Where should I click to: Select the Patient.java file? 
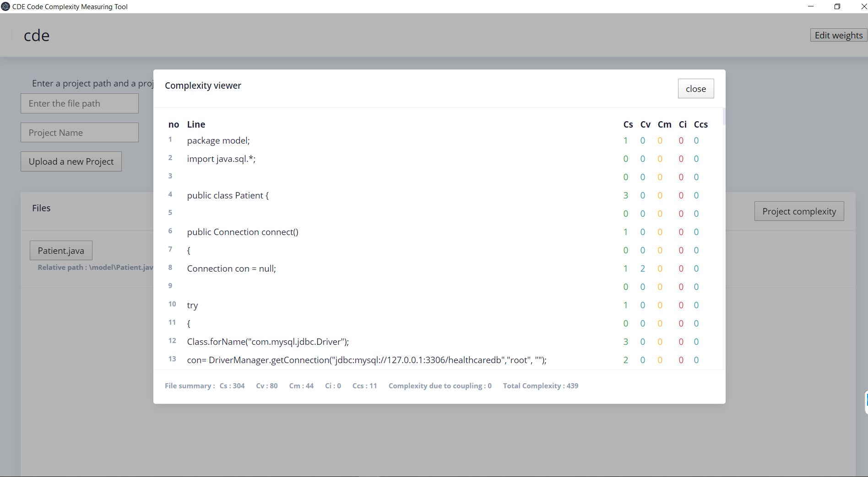61,250
